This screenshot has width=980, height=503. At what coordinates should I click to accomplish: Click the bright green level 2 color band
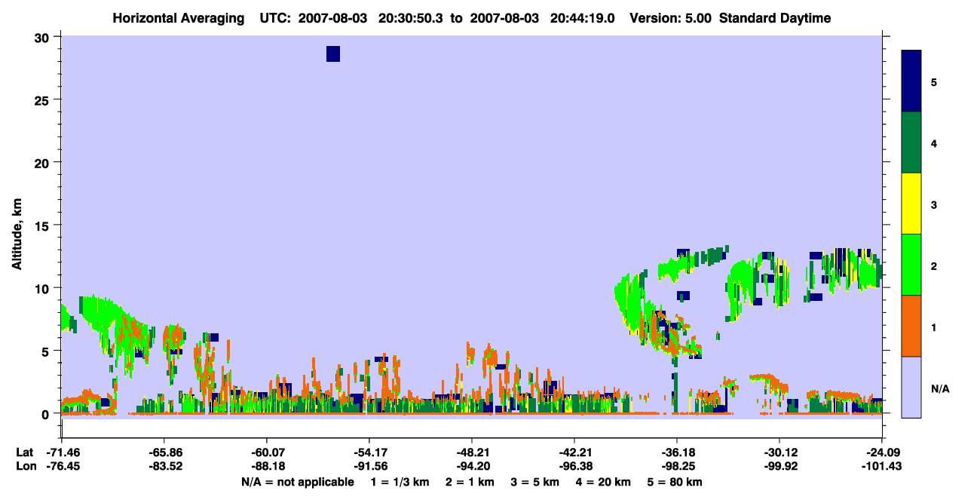911,265
